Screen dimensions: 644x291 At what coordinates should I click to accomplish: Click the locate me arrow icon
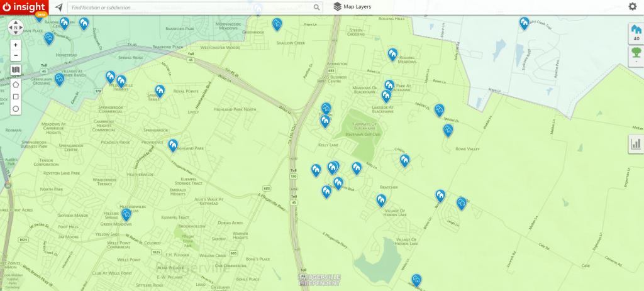[x=58, y=7]
